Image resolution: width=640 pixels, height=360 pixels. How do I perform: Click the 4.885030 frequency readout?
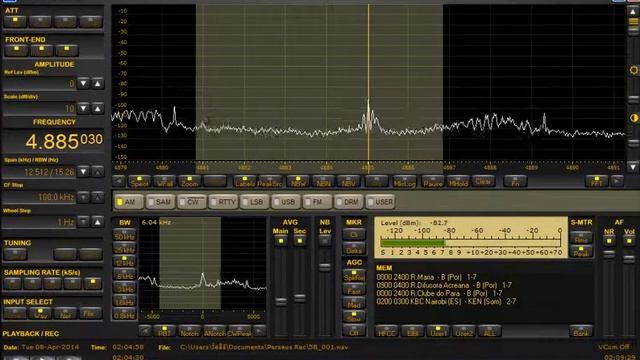64,141
